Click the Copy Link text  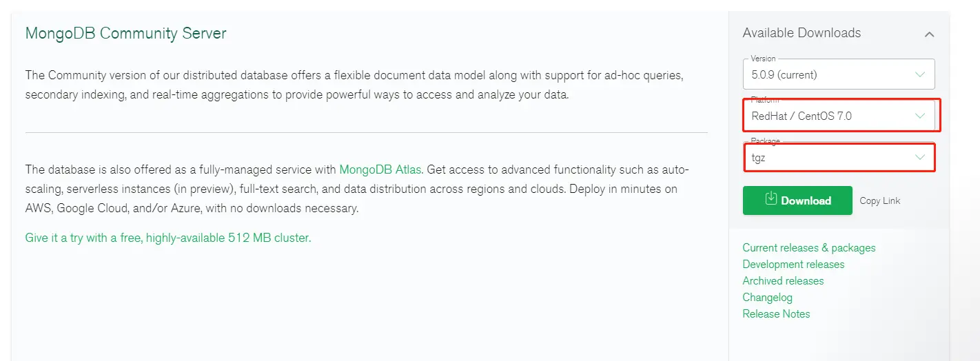point(880,200)
